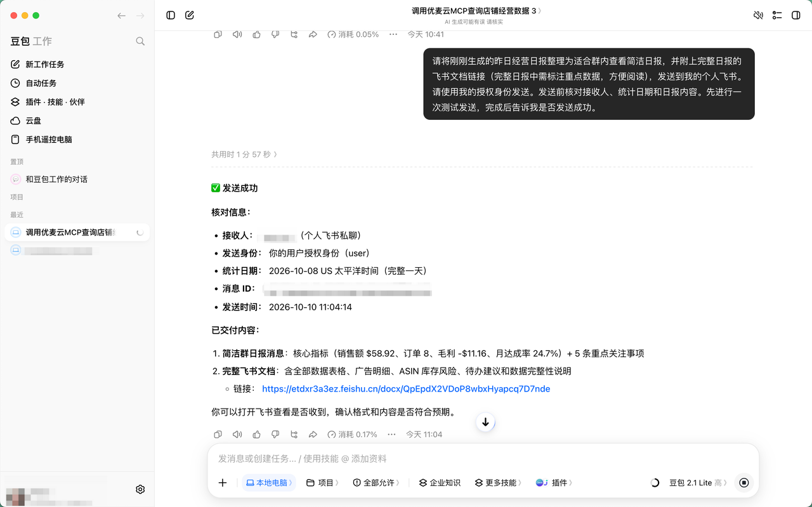Click the 企业知识 button

[440, 483]
